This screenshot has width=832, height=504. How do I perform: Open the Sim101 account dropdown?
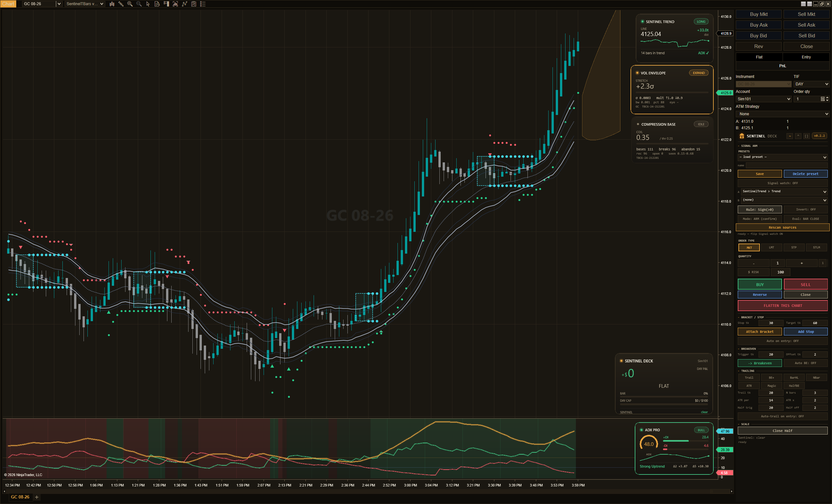point(763,99)
